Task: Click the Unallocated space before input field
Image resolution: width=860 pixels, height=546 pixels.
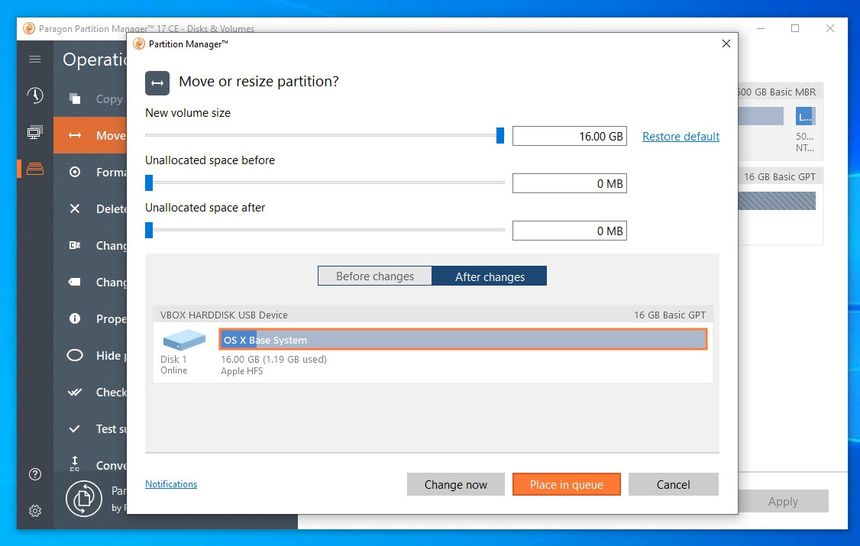Action: [x=569, y=183]
